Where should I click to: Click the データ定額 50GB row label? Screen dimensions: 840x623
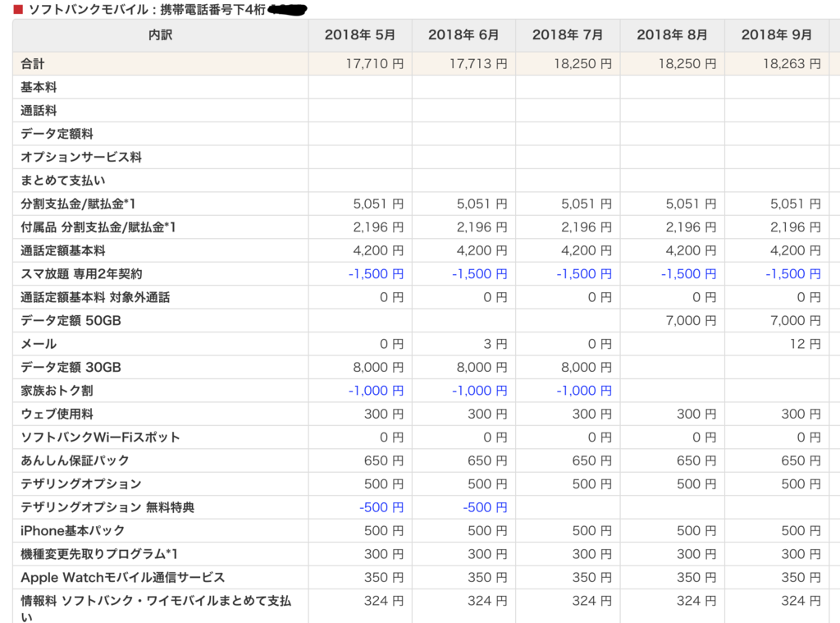tap(71, 321)
